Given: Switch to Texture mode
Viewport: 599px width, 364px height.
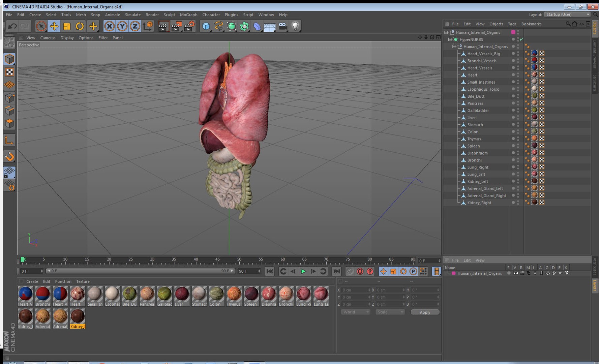Looking at the screenshot, I should [9, 72].
